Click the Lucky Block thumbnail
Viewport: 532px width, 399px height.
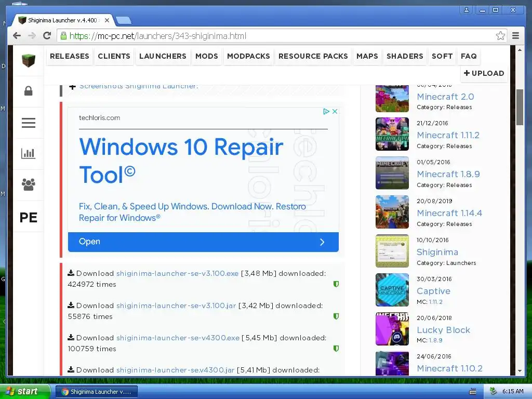pos(392,329)
